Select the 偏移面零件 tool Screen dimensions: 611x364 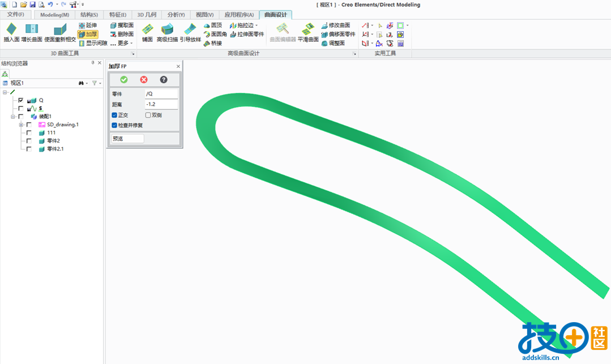338,35
